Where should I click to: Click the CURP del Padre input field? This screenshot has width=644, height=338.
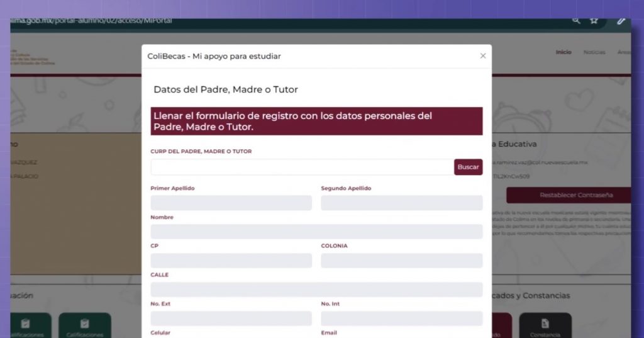[301, 167]
